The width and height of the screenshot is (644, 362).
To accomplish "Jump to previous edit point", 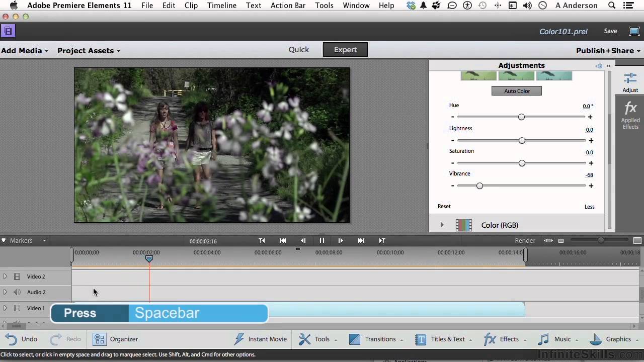I will 283,241.
